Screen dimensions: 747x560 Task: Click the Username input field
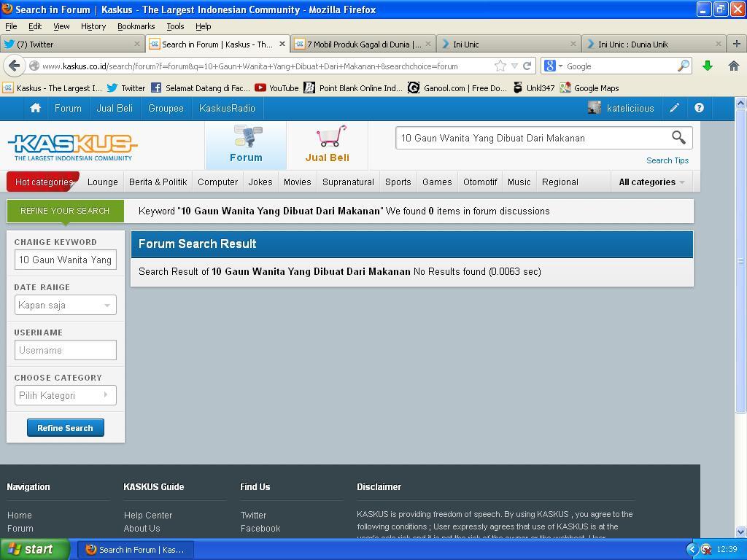pos(65,350)
